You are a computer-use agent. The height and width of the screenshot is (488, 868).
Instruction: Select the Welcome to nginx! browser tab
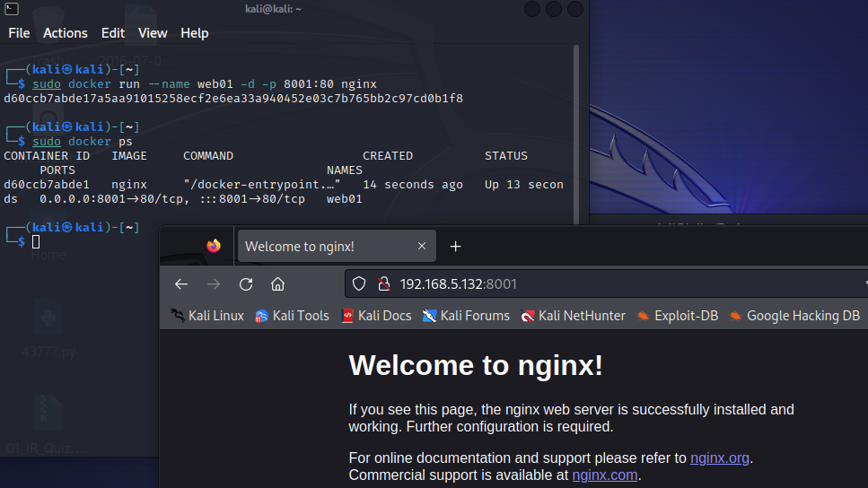click(x=337, y=246)
